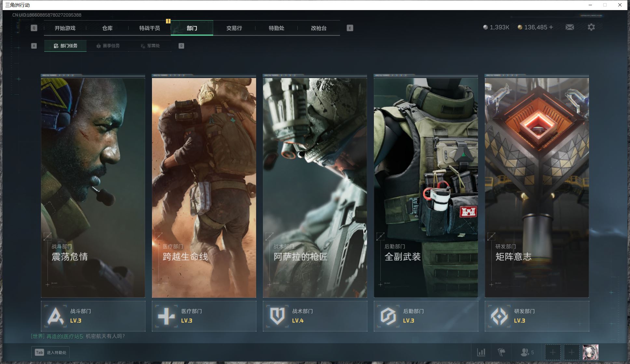
Task: Click the R&D department diamond emblem
Action: coord(499,316)
